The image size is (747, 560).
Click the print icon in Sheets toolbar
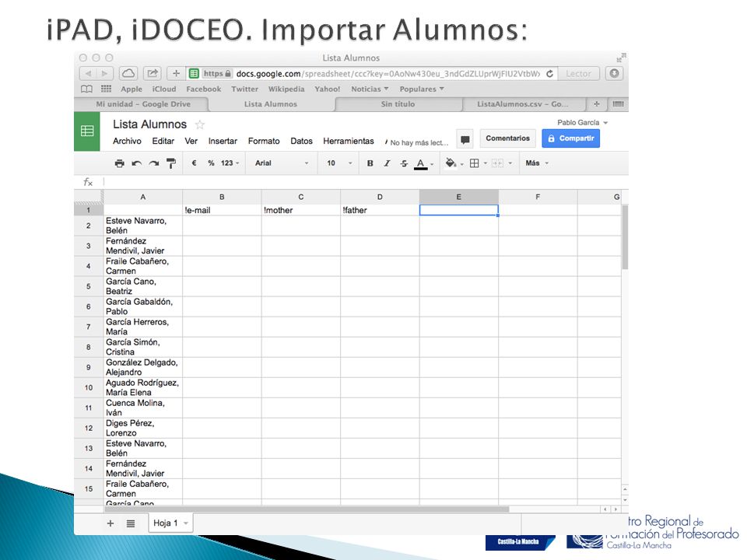[120, 163]
